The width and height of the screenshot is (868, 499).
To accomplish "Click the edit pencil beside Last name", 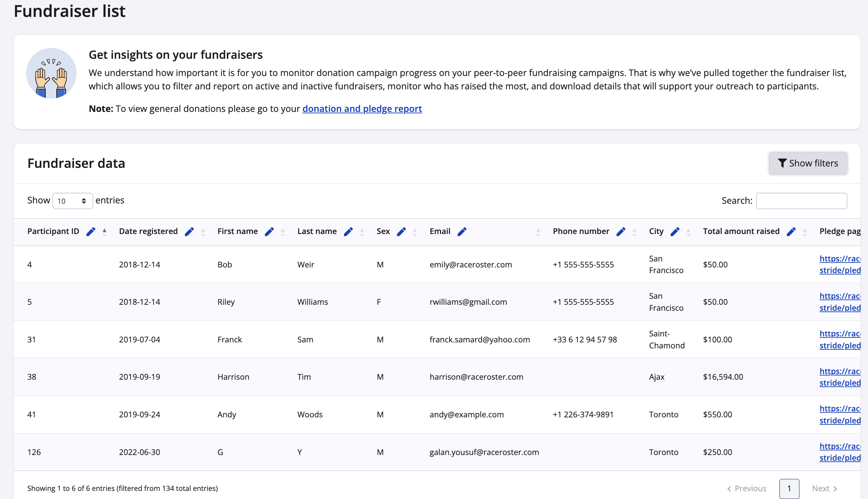I will point(348,232).
